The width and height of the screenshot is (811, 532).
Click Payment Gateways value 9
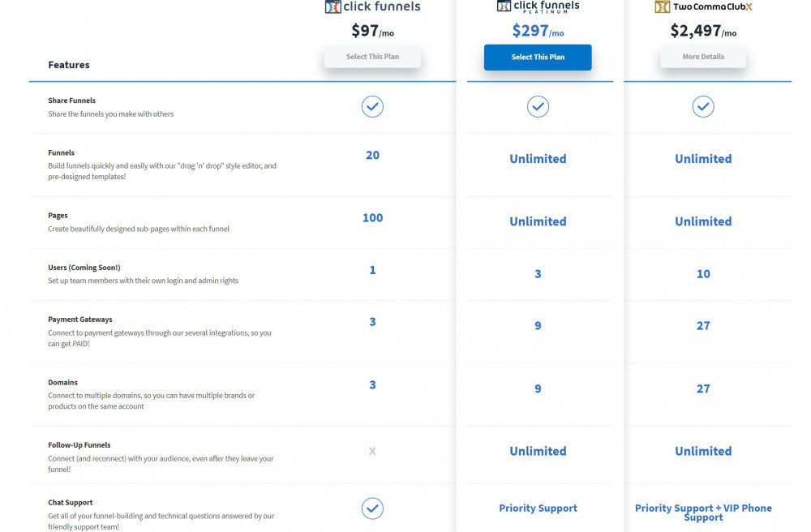tap(538, 325)
